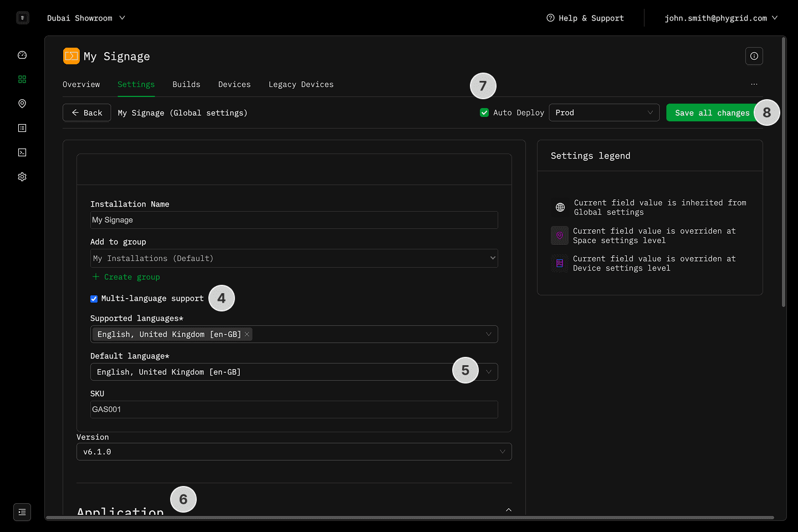Screen dimensions: 798x532
Task: Click the vertical page scrollbar
Action: pos(784,172)
